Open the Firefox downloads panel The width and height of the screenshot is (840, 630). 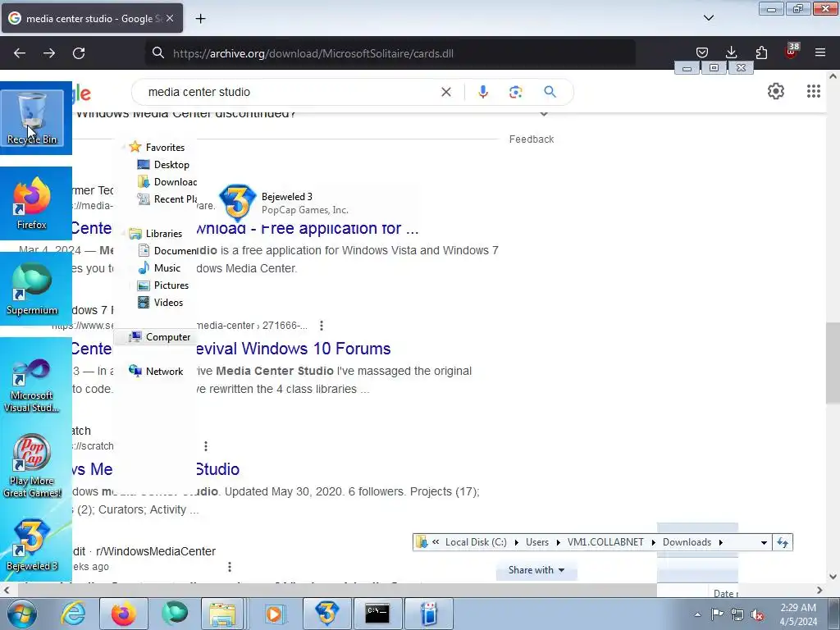731,52
